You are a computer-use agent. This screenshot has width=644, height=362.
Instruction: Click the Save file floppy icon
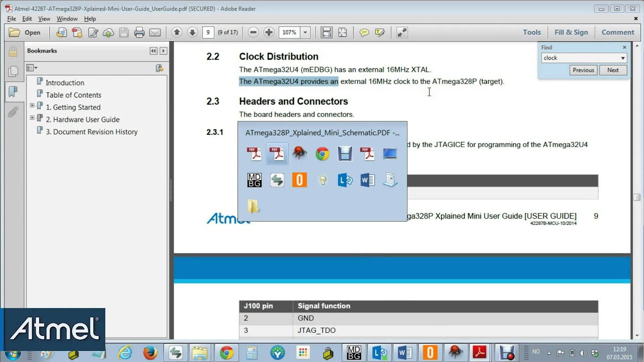point(124,32)
